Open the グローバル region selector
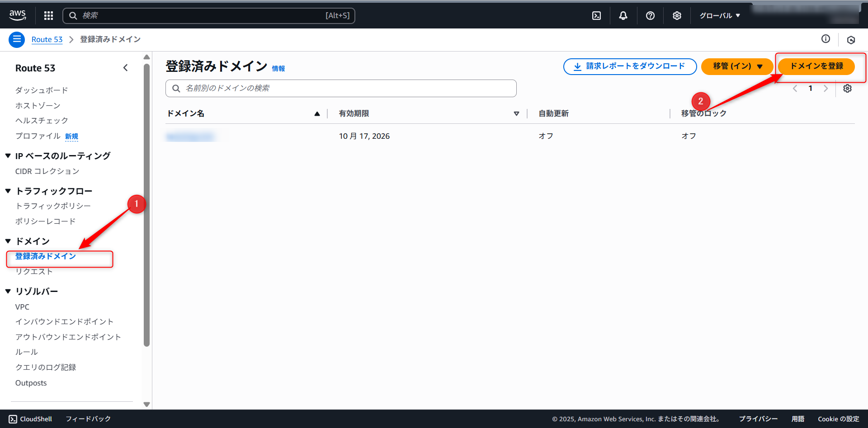 [720, 16]
